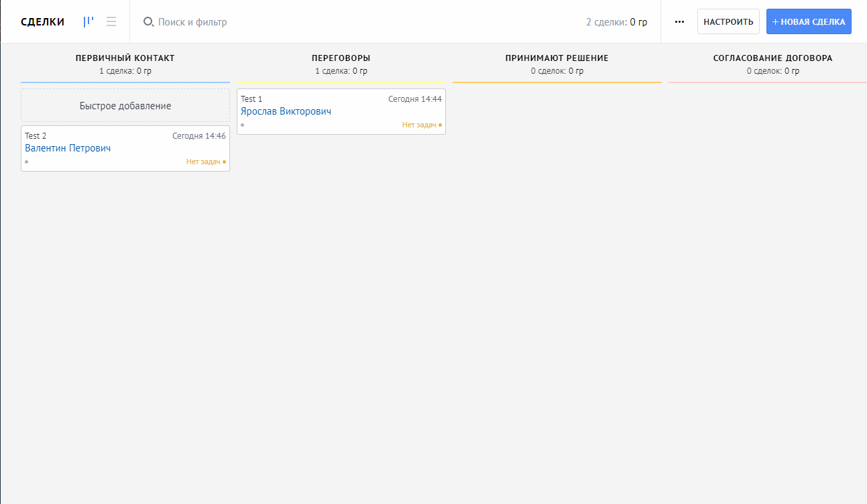Select the ПЕРЕГОВОРЫ stage header
The height and width of the screenshot is (504, 867).
coord(341,58)
